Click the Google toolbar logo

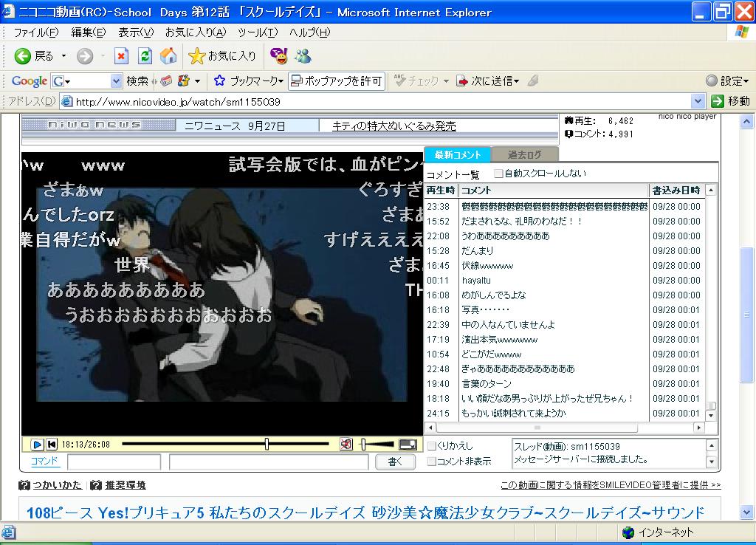[x=30, y=81]
